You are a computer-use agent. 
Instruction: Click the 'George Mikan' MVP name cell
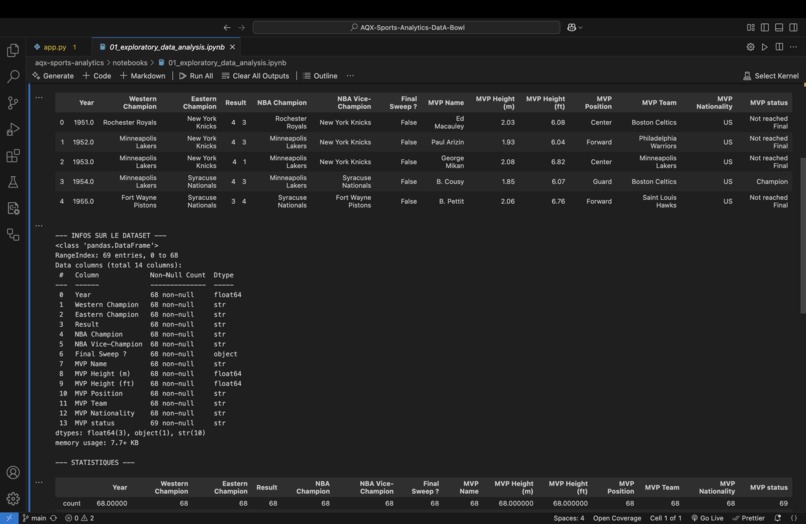click(452, 161)
